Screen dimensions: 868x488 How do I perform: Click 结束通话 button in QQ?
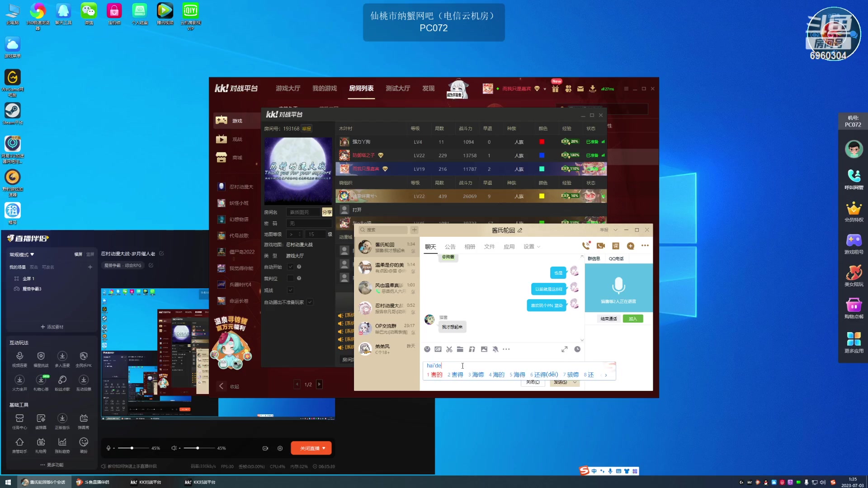click(x=609, y=319)
